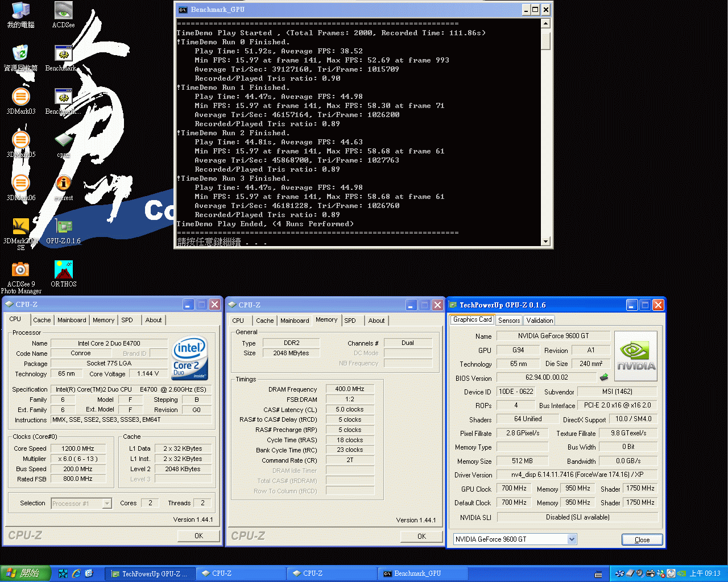Click the NVIDIA tray icon
Screen dimensions: 728x582
681,573
